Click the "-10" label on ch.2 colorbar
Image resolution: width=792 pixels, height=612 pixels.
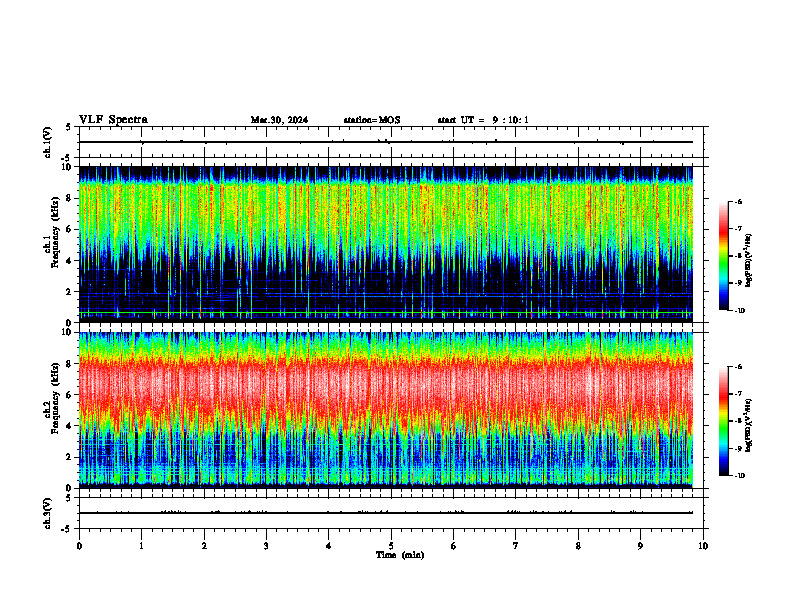(740, 476)
